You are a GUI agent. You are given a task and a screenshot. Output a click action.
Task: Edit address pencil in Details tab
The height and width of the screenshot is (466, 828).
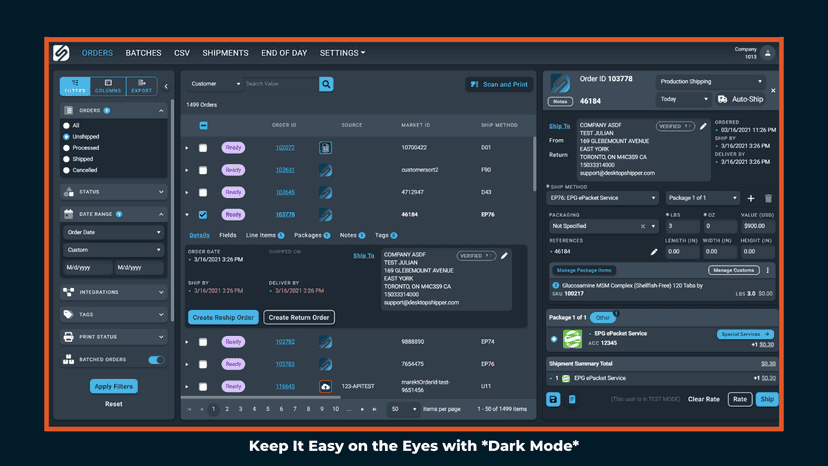(504, 256)
